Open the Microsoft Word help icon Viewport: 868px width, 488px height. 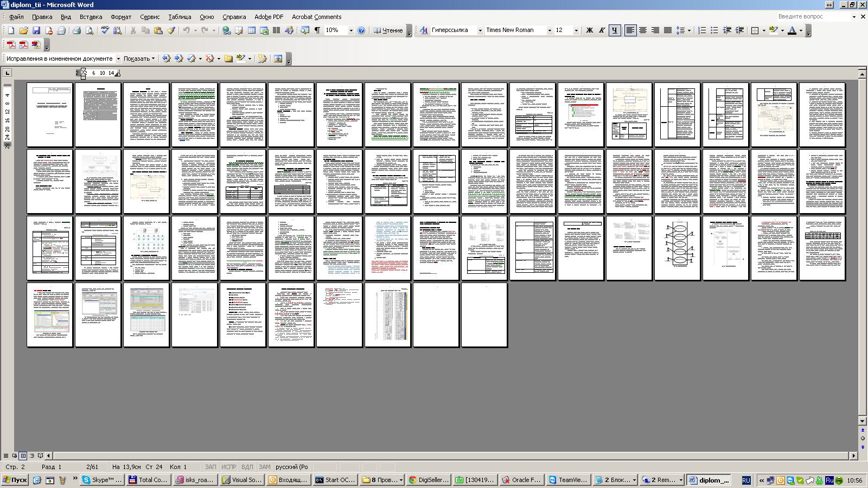coord(361,30)
